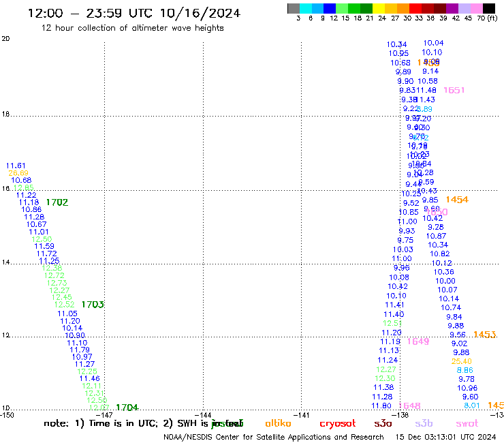Viewport: 504px width, 443px height.
Task: Click the green wave height value '12.38'
Action: [52, 268]
